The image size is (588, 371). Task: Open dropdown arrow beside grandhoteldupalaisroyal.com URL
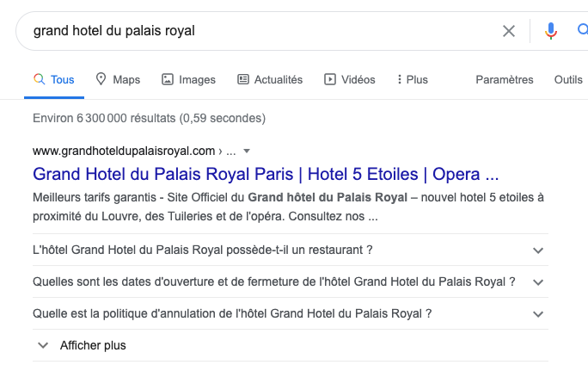(x=247, y=151)
